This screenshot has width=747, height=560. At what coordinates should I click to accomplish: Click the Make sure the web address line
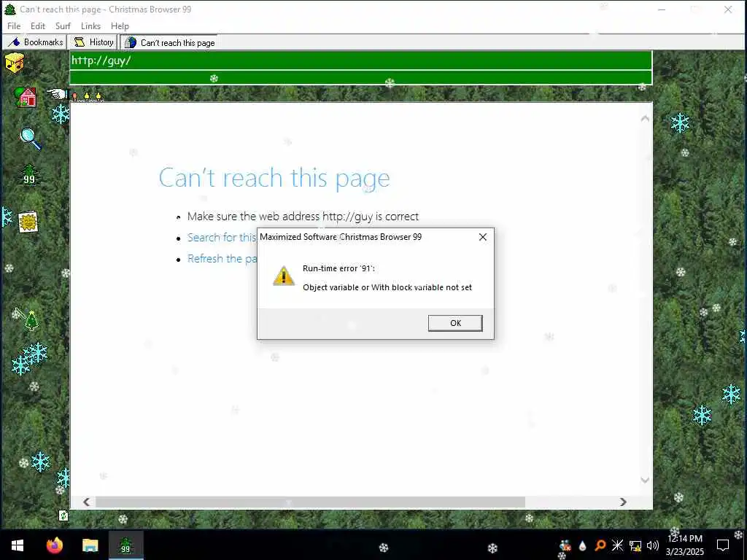pyautogui.click(x=303, y=216)
